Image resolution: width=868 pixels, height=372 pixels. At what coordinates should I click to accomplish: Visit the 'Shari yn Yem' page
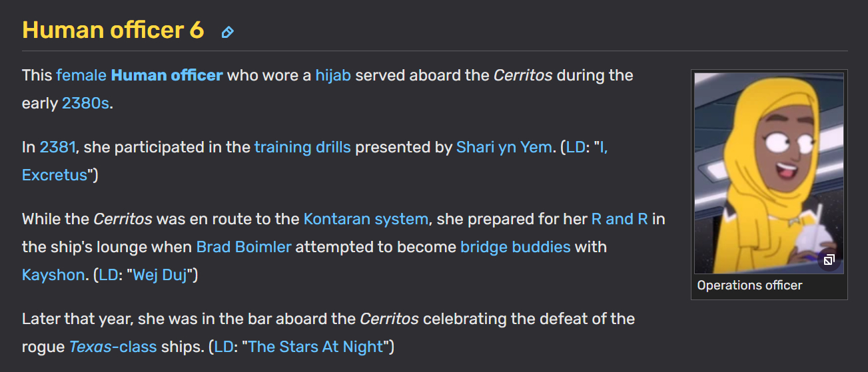click(x=504, y=147)
